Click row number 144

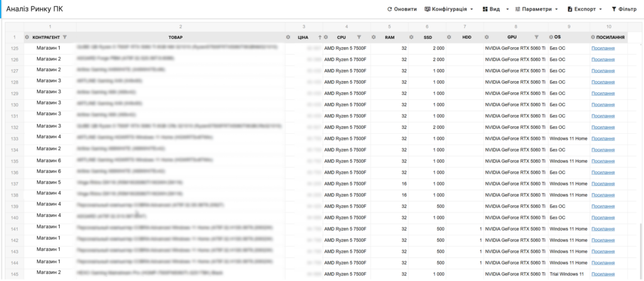14,263
